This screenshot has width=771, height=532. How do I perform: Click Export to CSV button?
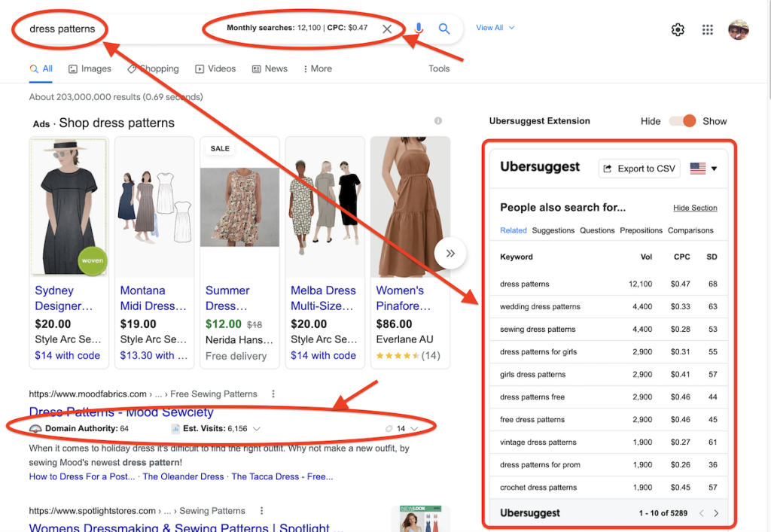639,169
